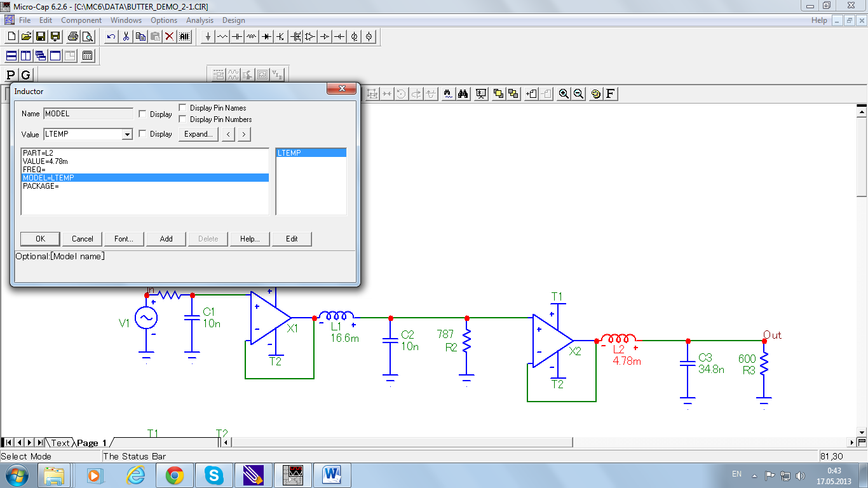Open the Analysis menu
Viewport: 868px width, 488px height.
tap(200, 20)
